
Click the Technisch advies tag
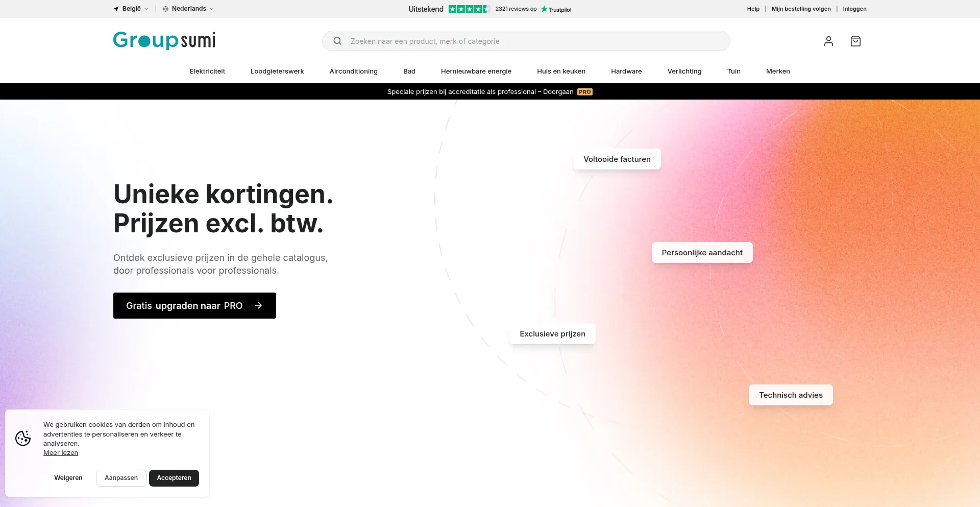click(x=791, y=395)
